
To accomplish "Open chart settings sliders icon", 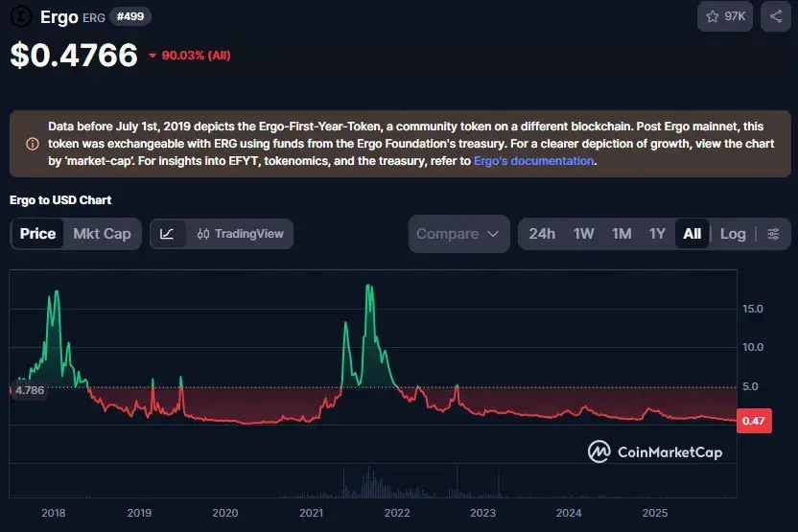I will click(773, 234).
